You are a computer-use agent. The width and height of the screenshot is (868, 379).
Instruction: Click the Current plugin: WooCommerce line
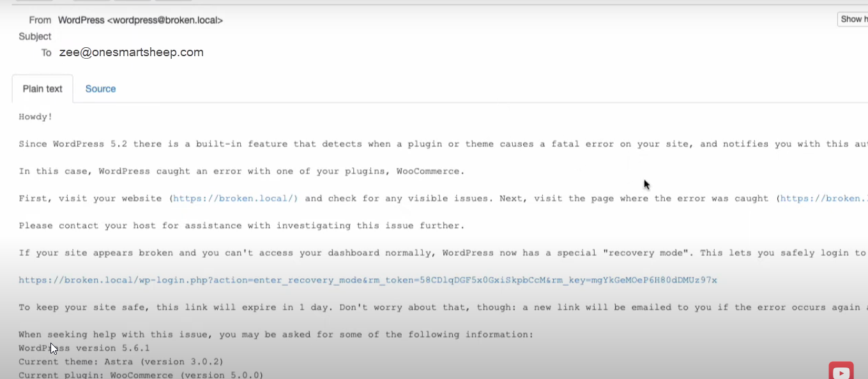(x=141, y=375)
